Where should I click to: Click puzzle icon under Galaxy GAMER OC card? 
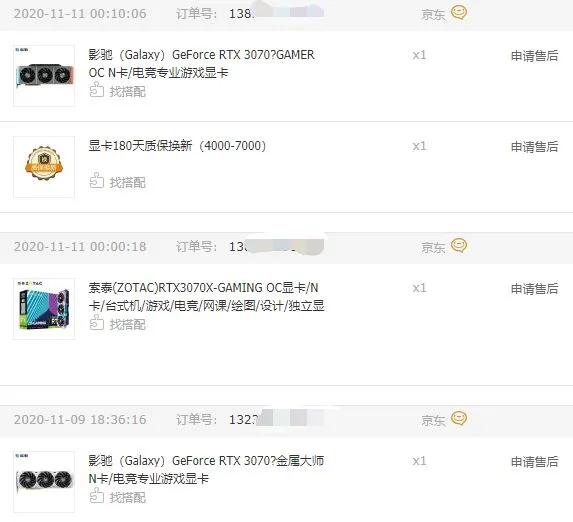(x=96, y=90)
